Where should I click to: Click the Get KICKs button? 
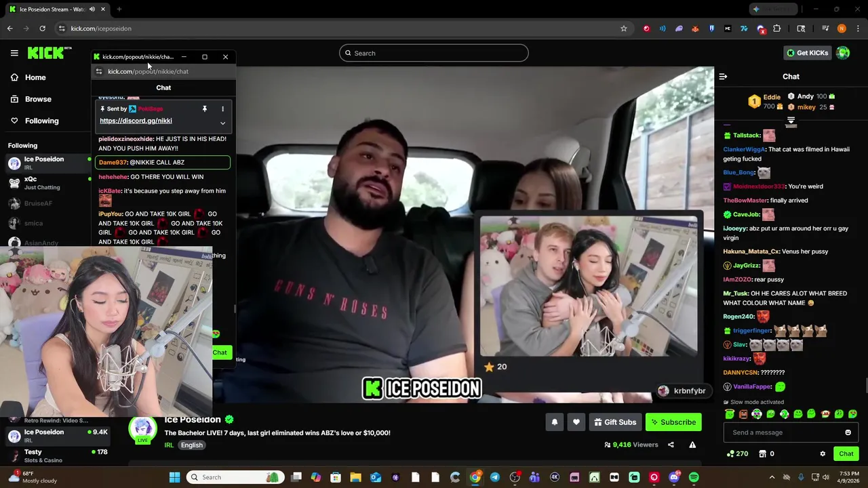click(807, 53)
